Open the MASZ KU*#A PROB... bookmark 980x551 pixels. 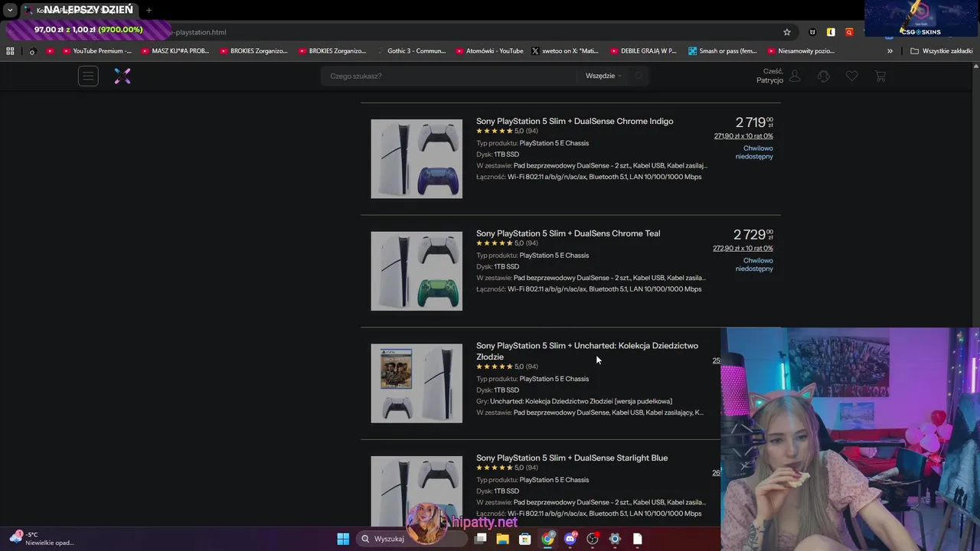point(175,51)
